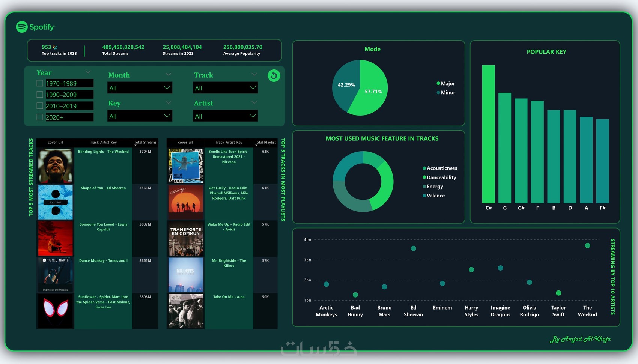Click the Danceability legend item

[x=439, y=177]
